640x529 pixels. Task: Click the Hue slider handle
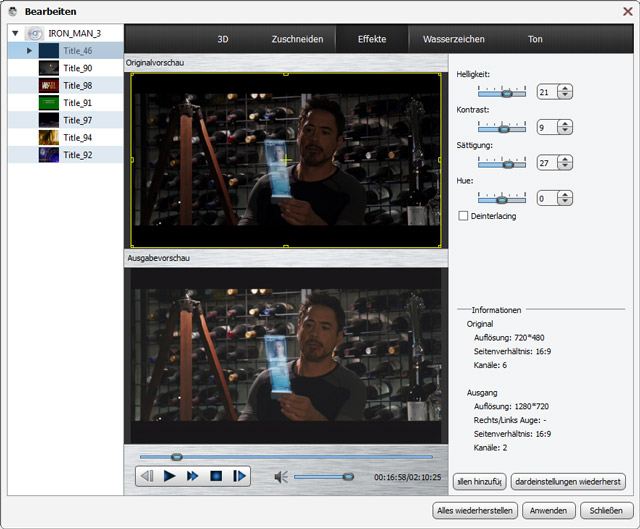(502, 200)
